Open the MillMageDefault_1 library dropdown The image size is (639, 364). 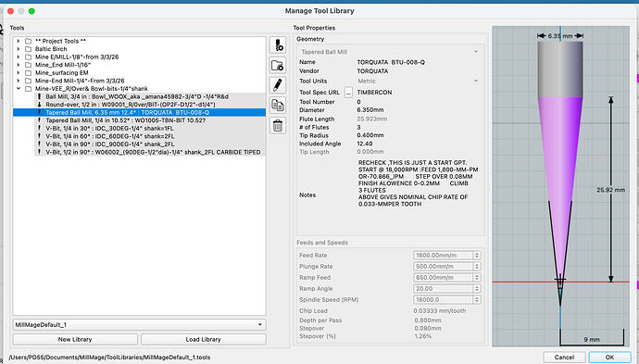(x=139, y=325)
